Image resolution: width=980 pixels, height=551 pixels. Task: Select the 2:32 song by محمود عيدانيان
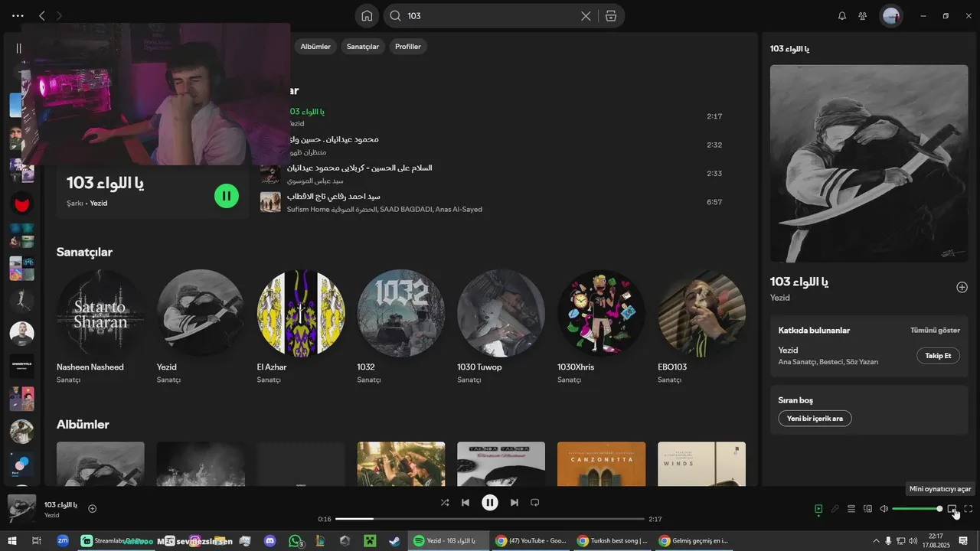click(x=491, y=145)
